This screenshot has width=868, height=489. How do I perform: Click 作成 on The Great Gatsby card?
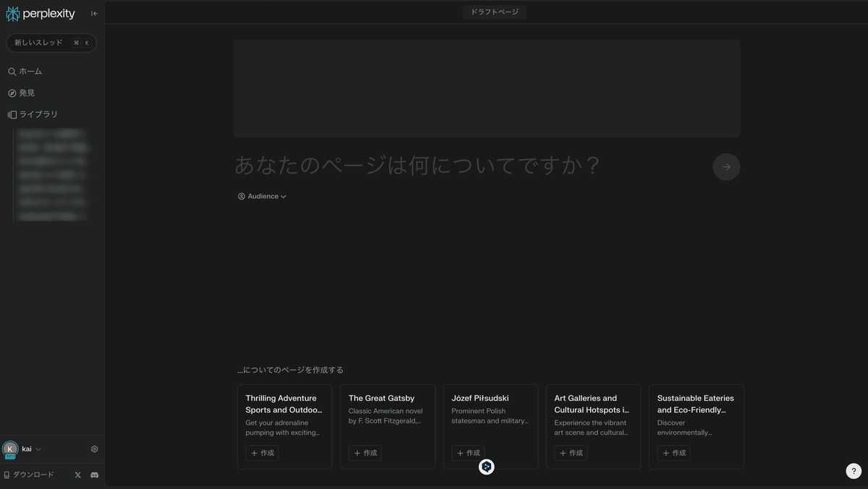click(x=365, y=453)
